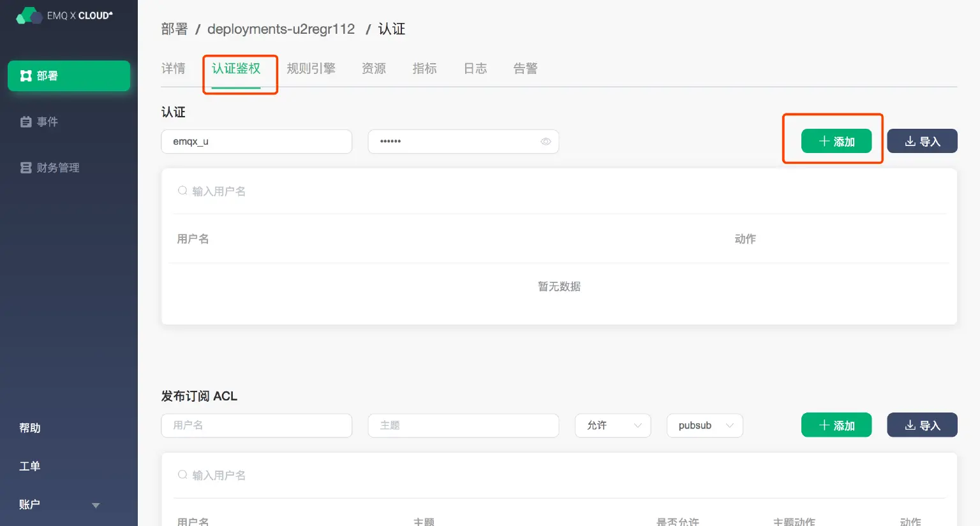This screenshot has width=980, height=526.
Task: Click 导入 button in authentication section
Action: pos(922,141)
